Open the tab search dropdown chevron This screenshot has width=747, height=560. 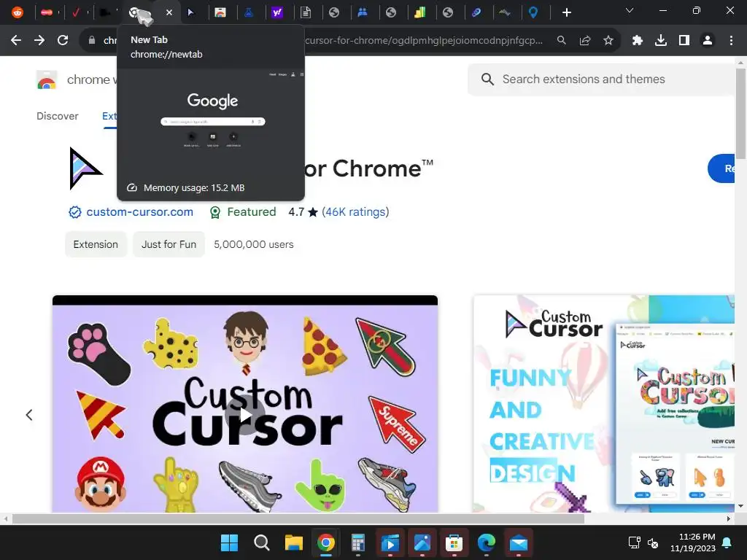tap(630, 10)
